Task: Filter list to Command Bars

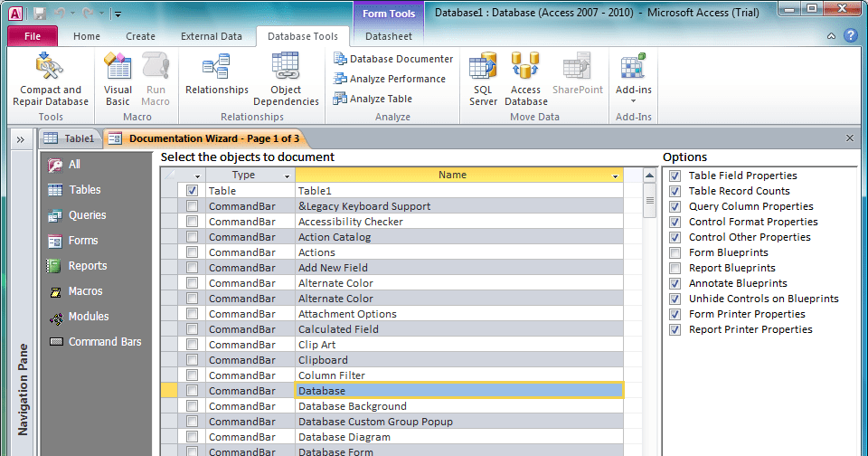Action: (x=94, y=341)
